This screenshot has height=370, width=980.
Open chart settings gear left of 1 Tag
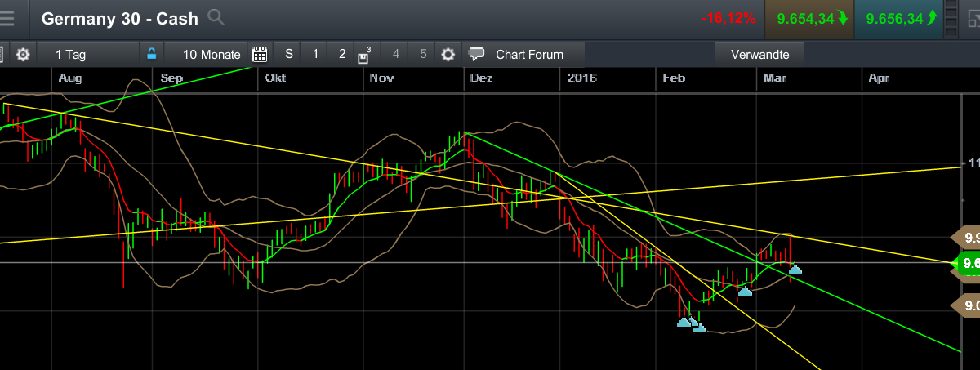coord(23,55)
